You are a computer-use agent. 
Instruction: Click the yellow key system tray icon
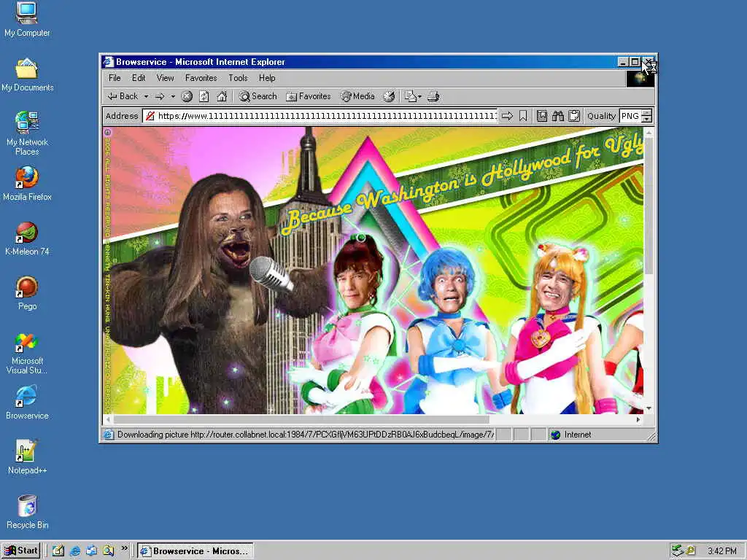(x=690, y=551)
